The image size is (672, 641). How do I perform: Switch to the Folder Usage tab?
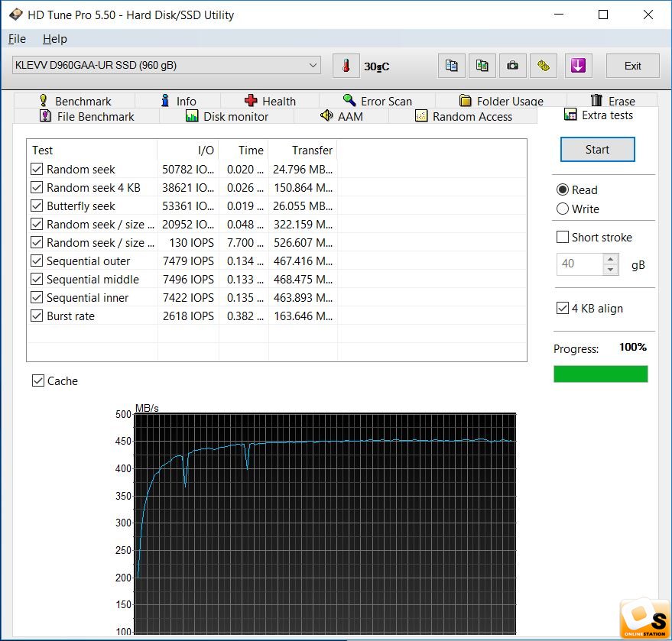click(501, 101)
